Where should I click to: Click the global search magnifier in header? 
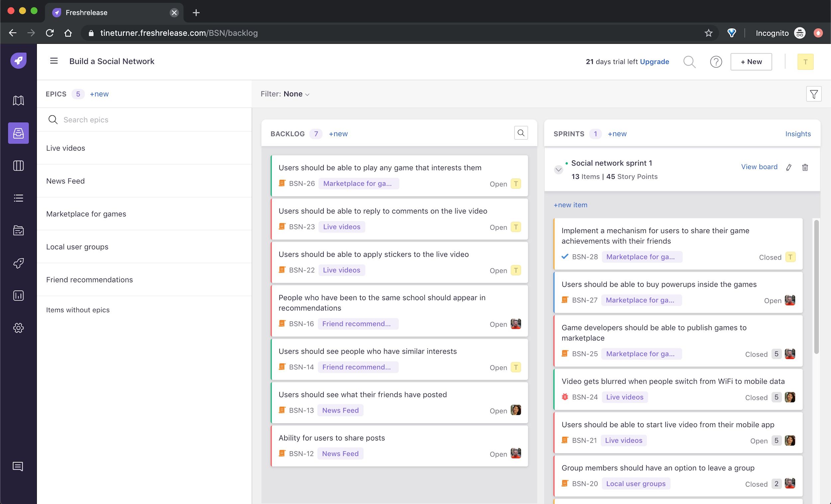pyautogui.click(x=689, y=62)
